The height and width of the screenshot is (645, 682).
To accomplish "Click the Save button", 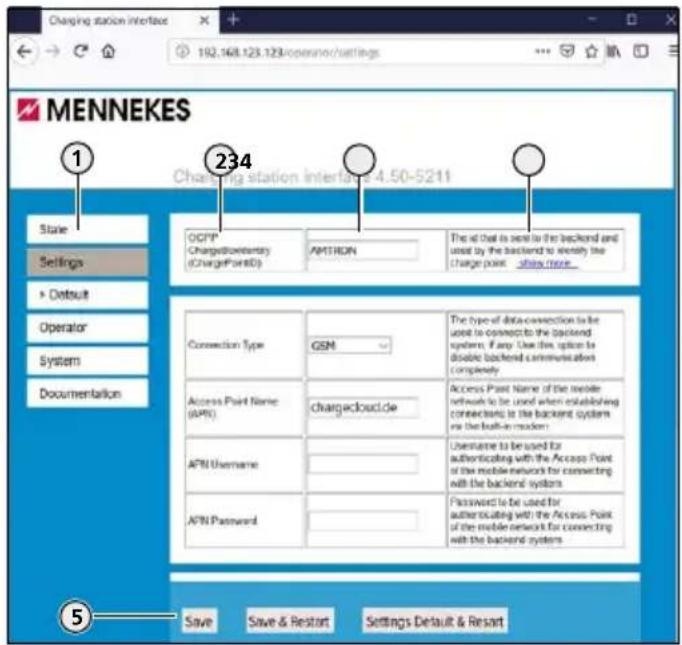I will point(199,621).
